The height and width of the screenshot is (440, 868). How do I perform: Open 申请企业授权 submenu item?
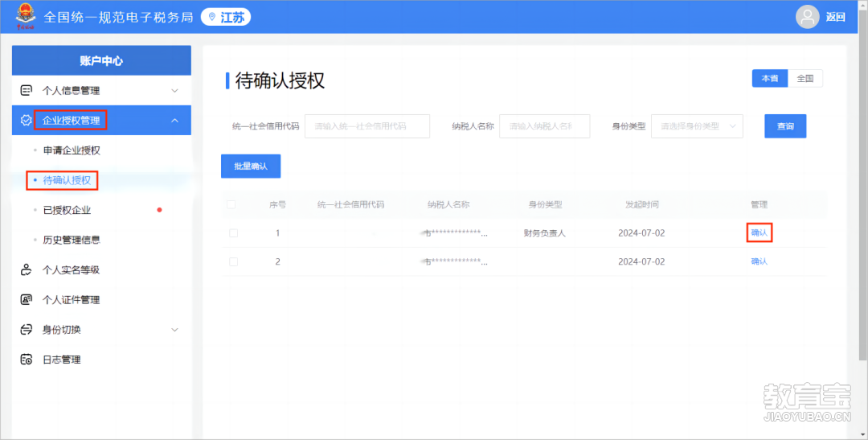[x=72, y=150]
